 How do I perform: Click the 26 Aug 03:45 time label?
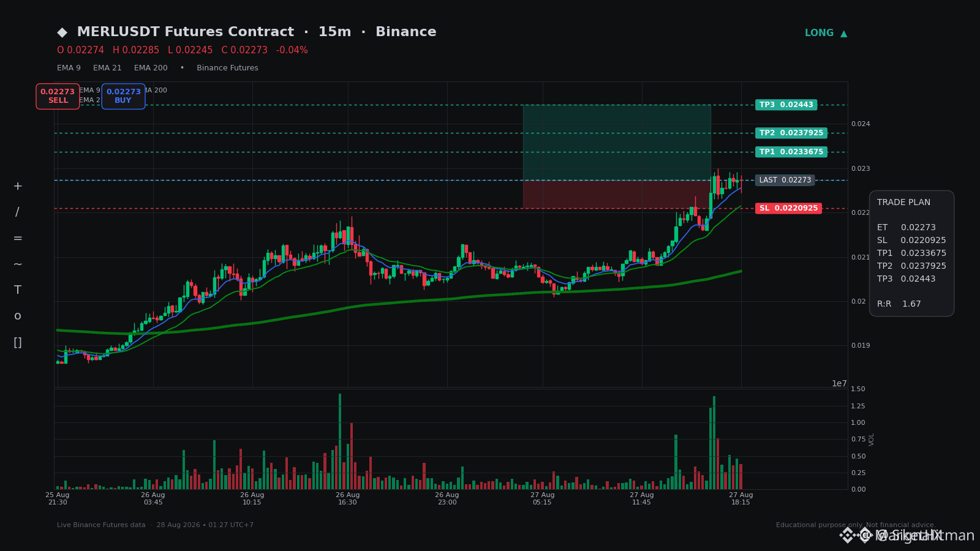pos(153,498)
